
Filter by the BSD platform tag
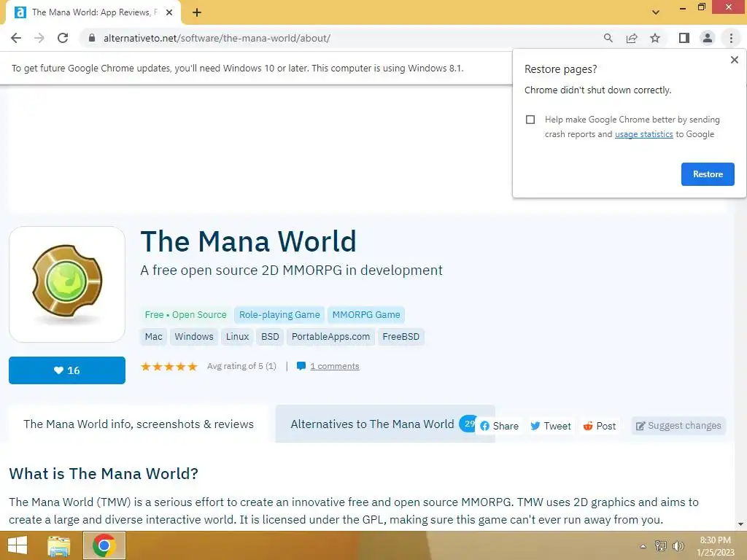coord(270,337)
